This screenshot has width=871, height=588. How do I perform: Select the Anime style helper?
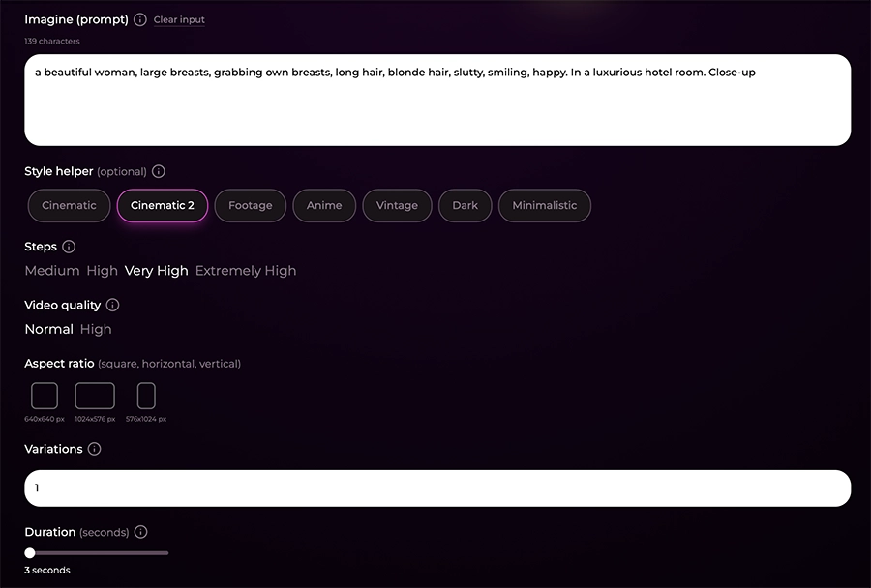coord(324,205)
